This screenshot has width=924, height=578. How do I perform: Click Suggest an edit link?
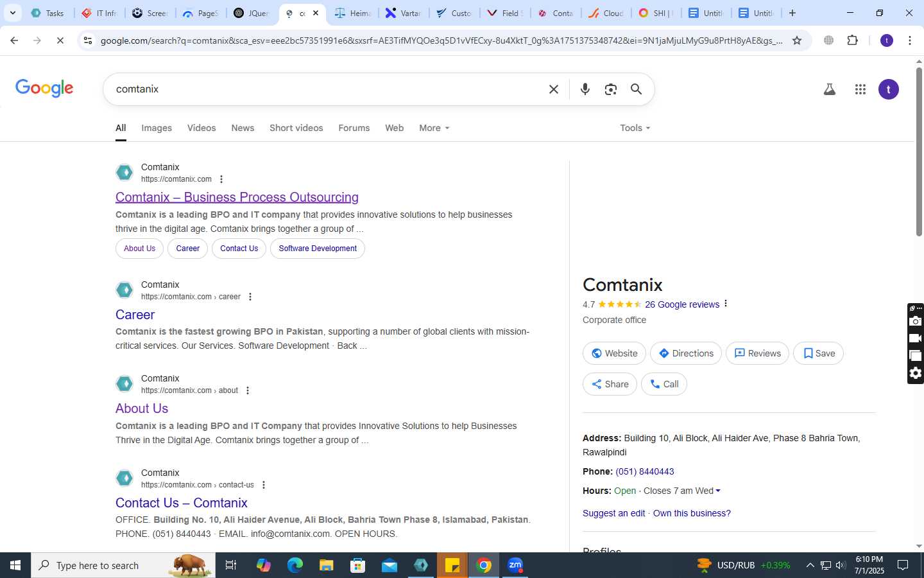(614, 513)
